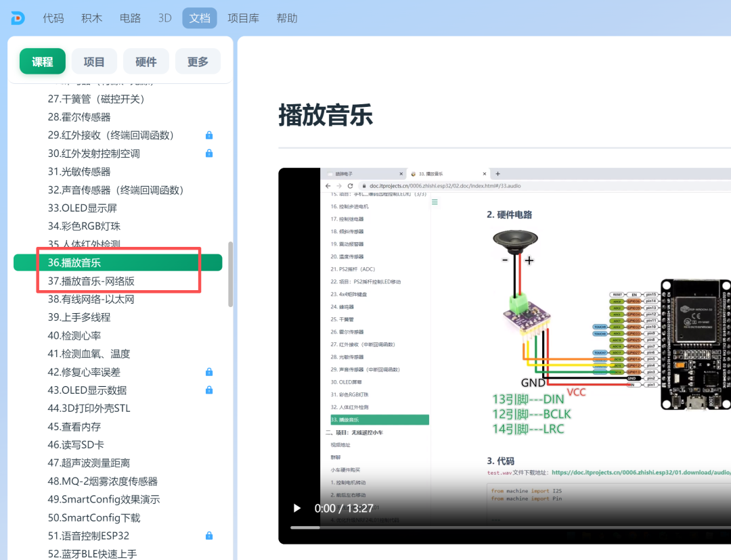This screenshot has width=731, height=560.
Task: Switch to the 硬件 tab
Action: coord(146,62)
